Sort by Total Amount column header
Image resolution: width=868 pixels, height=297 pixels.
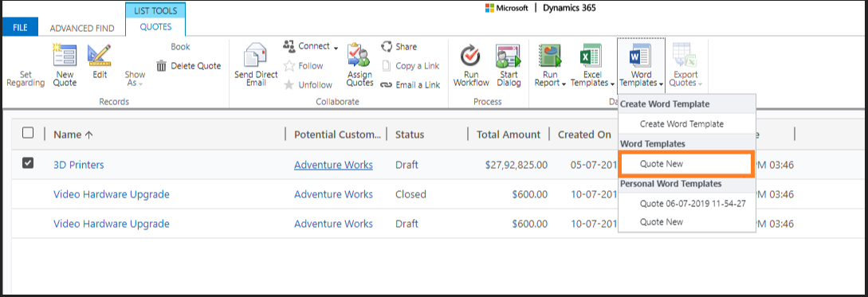tap(509, 135)
